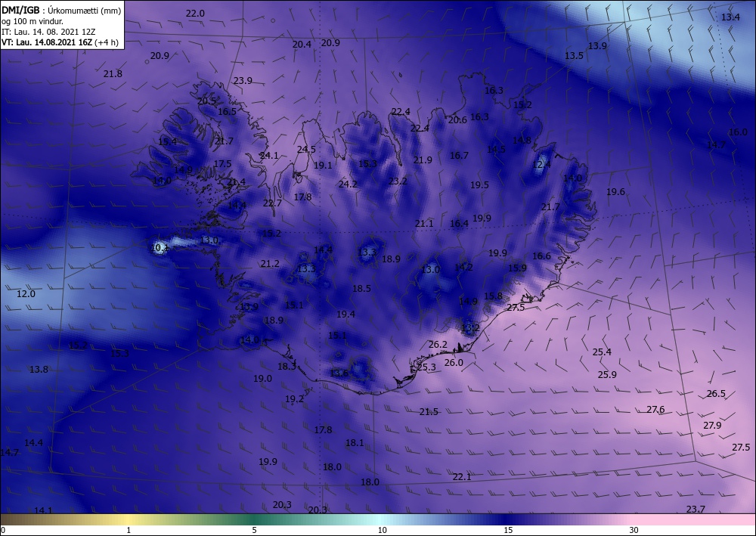Click the map value 13.6

tap(339, 373)
